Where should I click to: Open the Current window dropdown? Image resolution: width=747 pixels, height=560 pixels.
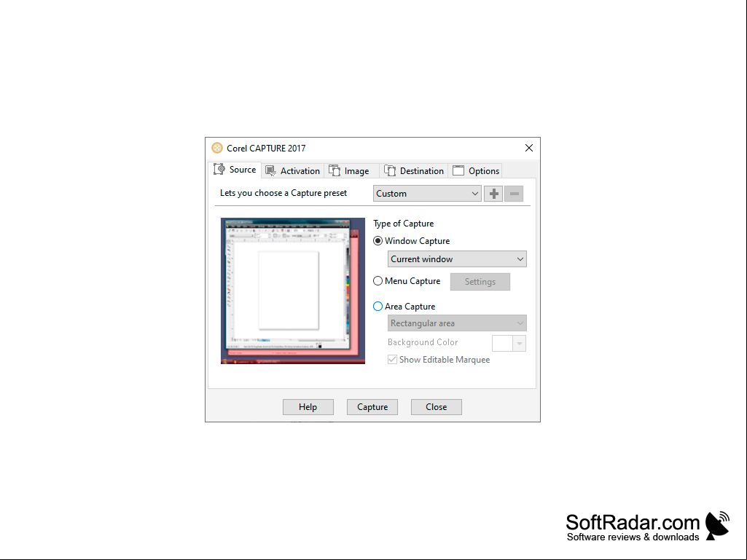tap(457, 259)
